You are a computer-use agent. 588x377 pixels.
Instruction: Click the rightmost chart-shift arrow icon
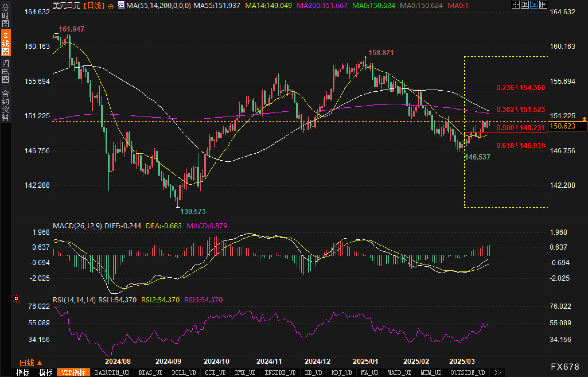543,5
